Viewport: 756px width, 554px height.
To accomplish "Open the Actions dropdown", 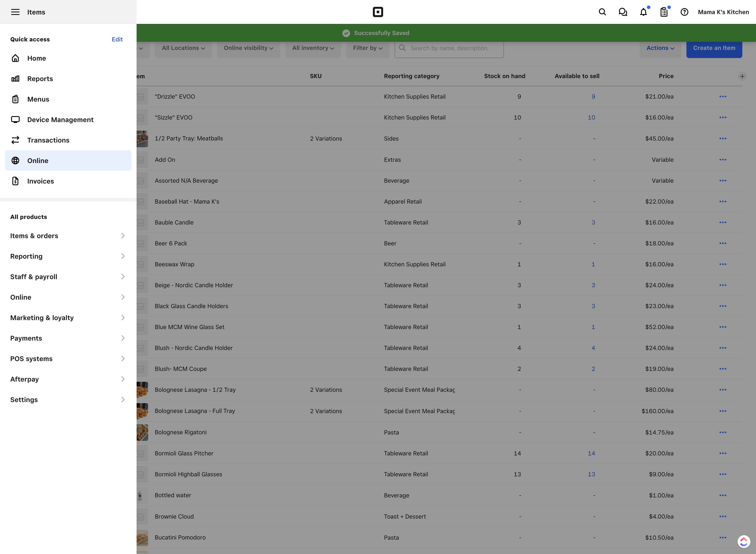I will click(660, 48).
